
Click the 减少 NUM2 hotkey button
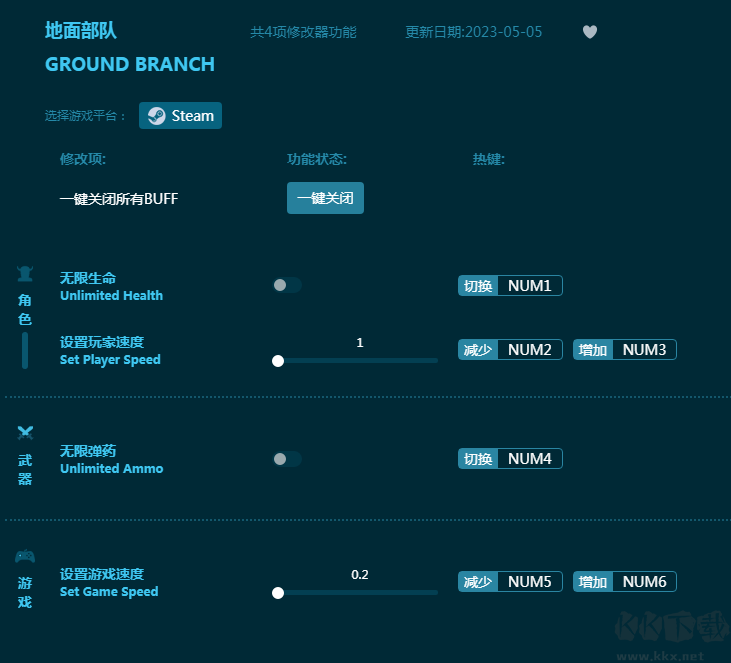510,350
